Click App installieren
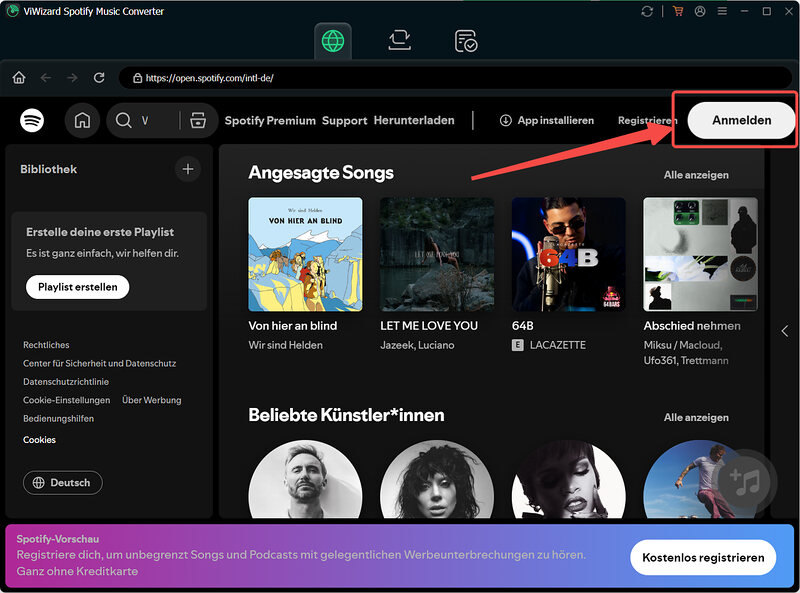800x593 pixels. pyautogui.click(x=546, y=120)
